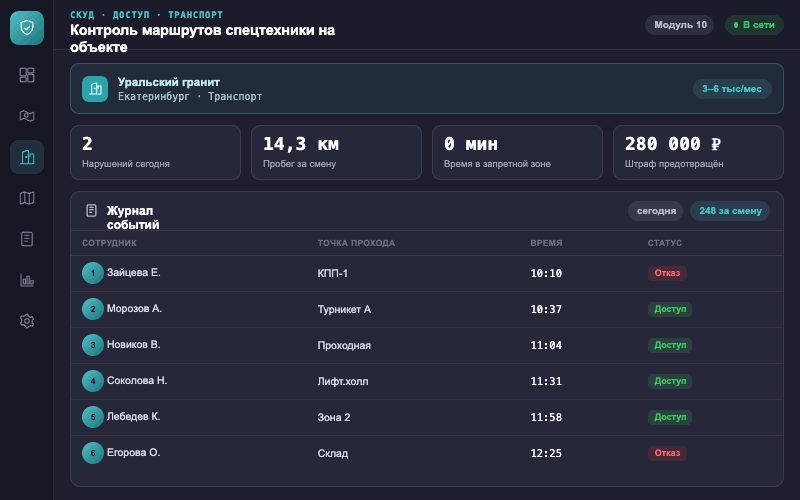Screen dimensions: 800x500
Task: Click the 3–6 тыс/мес price badge
Action: click(x=732, y=89)
